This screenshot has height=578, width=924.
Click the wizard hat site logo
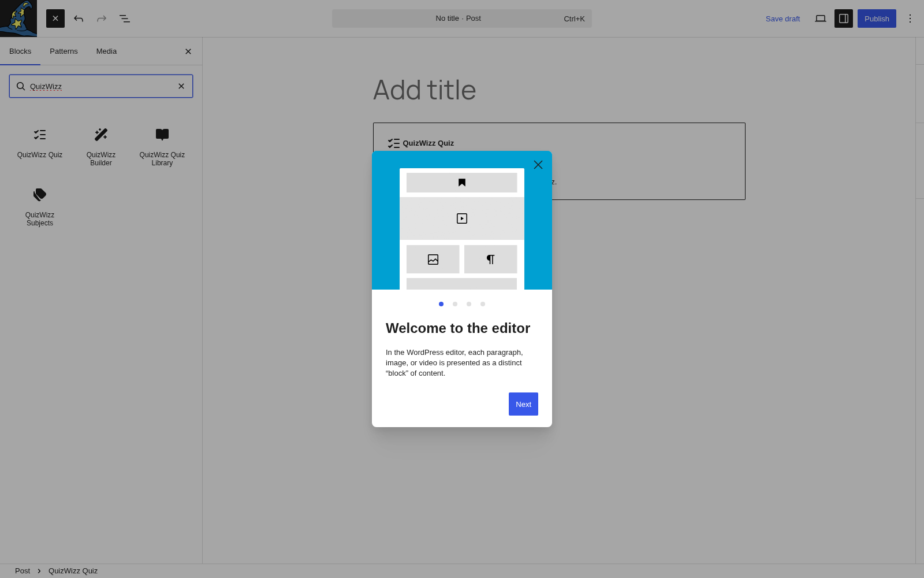pos(18,18)
